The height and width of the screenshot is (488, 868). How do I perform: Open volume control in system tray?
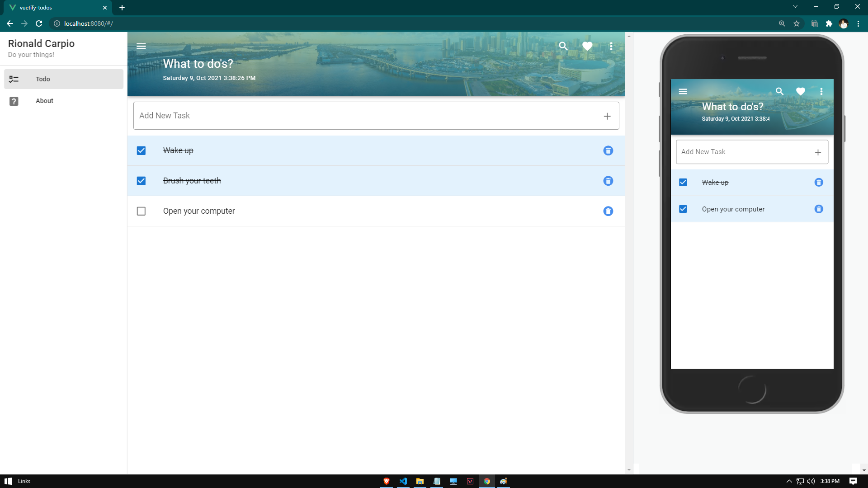pyautogui.click(x=811, y=481)
